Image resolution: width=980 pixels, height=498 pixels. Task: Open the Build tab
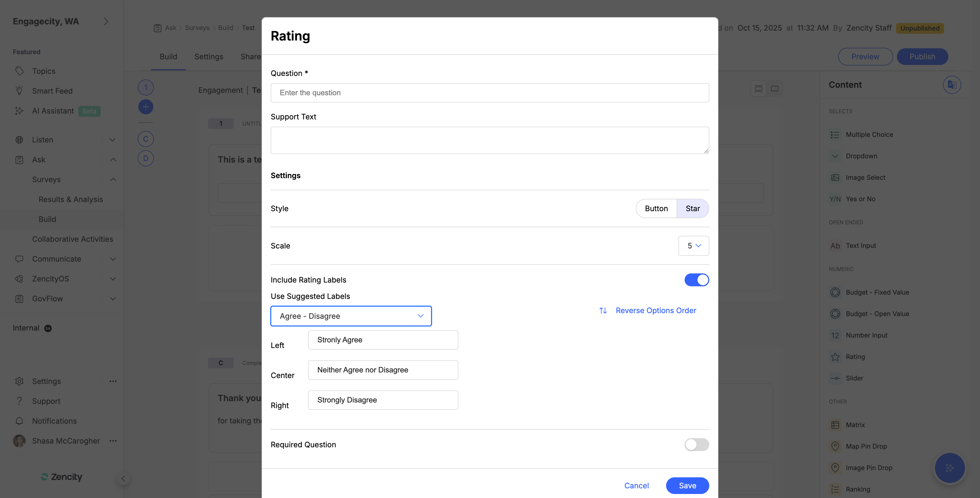click(x=168, y=56)
